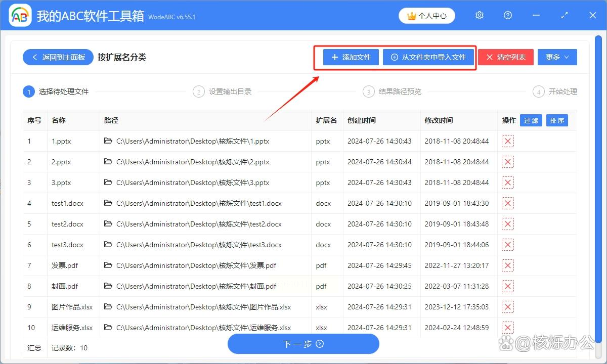Select file name test3.docx in list

click(67, 245)
